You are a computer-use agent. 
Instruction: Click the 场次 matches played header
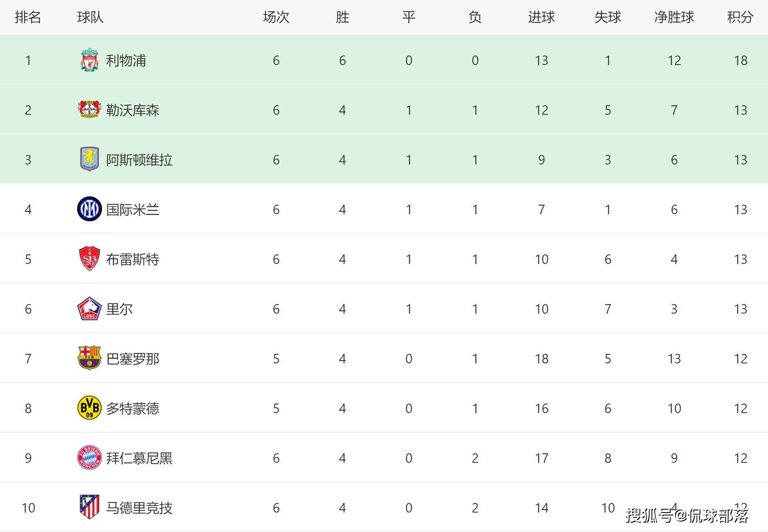coord(276,17)
